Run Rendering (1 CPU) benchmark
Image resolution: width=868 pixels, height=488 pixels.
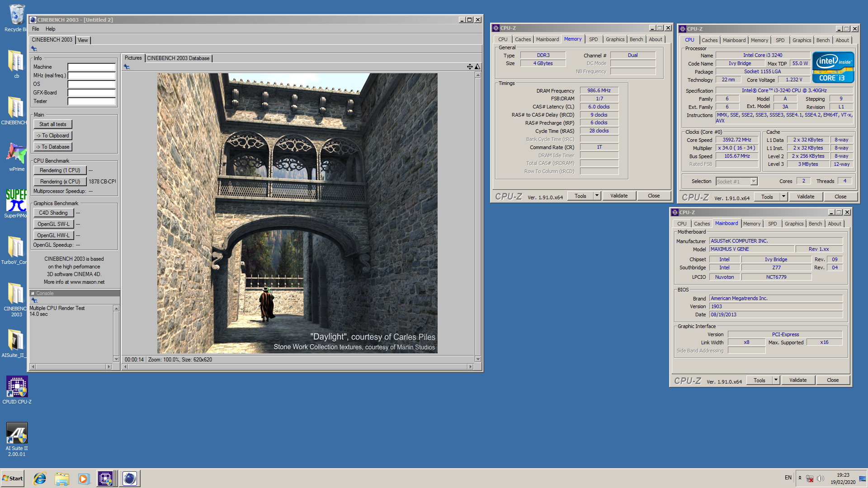pos(60,170)
